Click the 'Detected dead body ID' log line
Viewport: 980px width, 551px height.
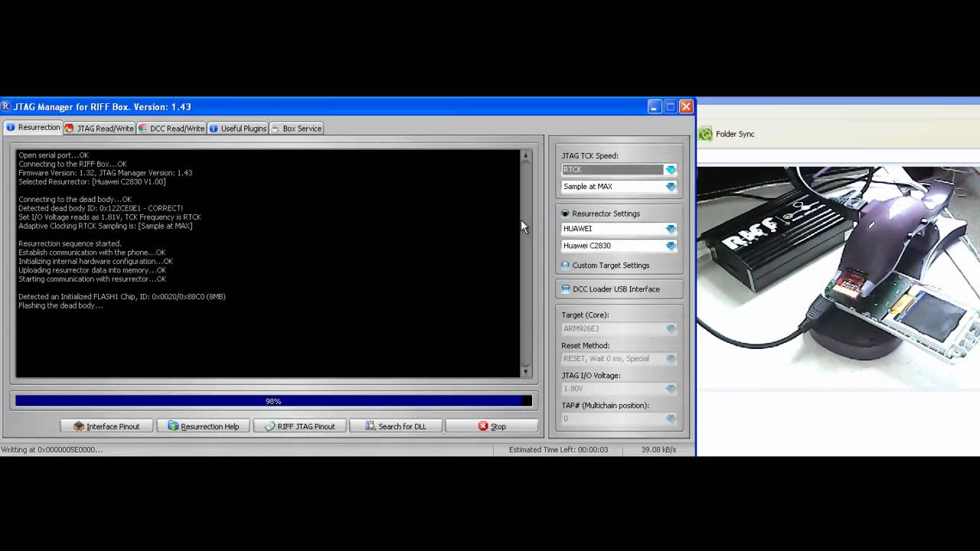[100, 208]
